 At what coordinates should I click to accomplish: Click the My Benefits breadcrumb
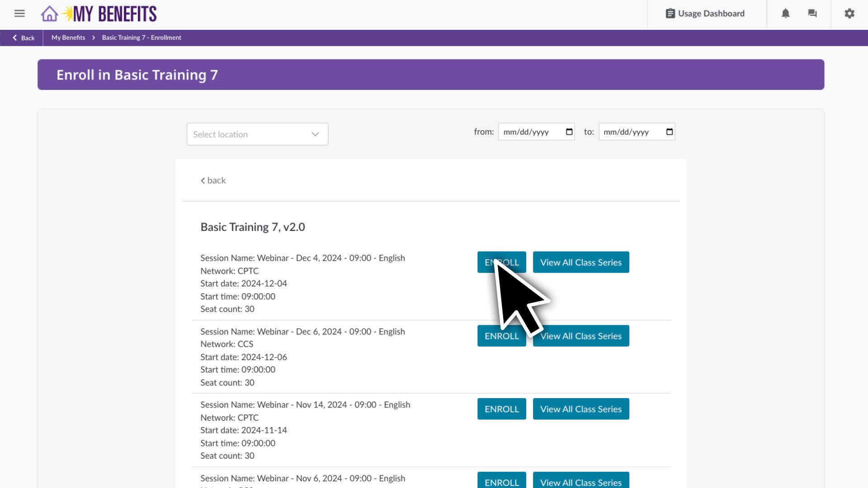tap(68, 38)
